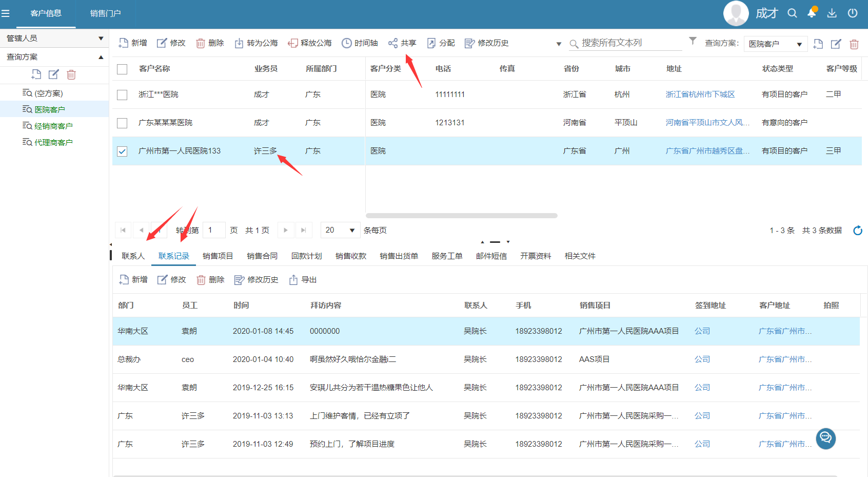Expand the 管辖人员 panel
This screenshot has width=868, height=477.
click(54, 39)
